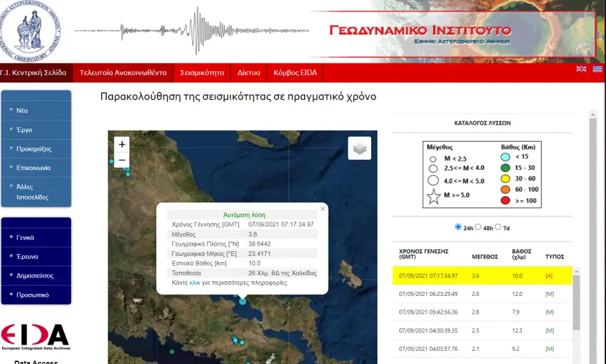This screenshot has width=606, height=364.
Task: Switch to English via UK flag
Action: [x=581, y=69]
